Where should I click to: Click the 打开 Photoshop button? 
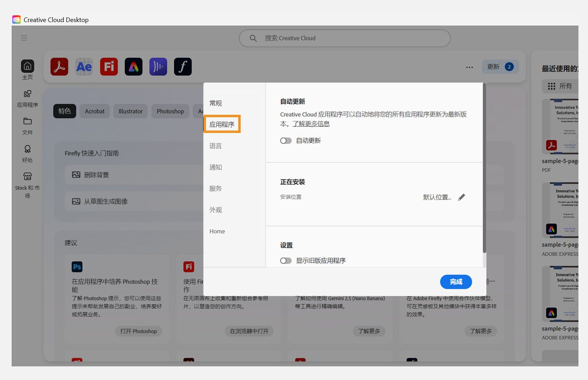[x=139, y=331]
